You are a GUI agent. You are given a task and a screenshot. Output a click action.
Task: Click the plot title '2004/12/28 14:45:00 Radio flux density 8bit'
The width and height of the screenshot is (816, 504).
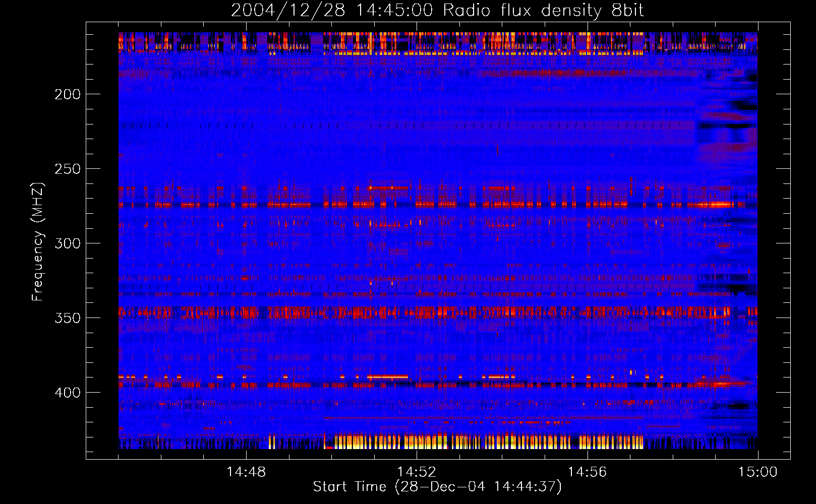(437, 11)
